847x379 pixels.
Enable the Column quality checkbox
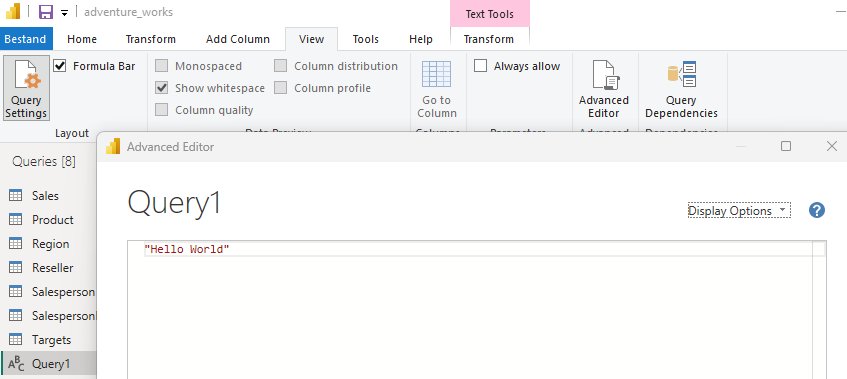(x=161, y=110)
